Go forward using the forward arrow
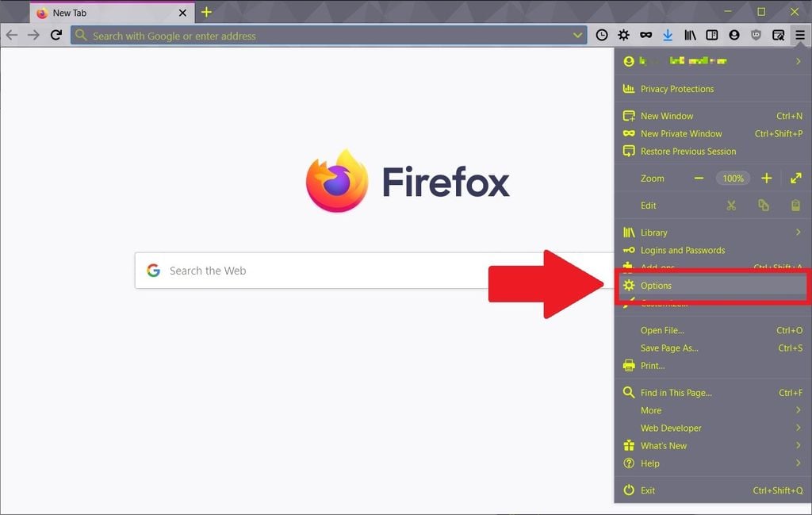Image resolution: width=812 pixels, height=515 pixels. [x=33, y=35]
